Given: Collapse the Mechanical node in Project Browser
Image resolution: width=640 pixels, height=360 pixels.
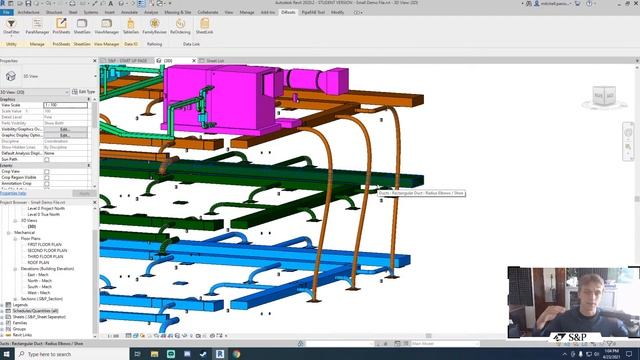Looking at the screenshot, I should coord(9,233).
